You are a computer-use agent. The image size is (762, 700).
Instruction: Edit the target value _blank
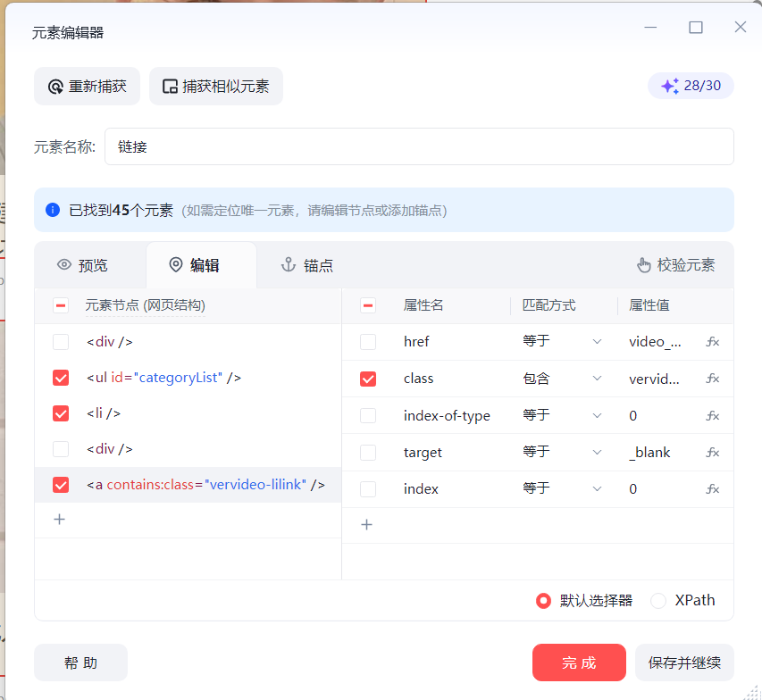pyautogui.click(x=649, y=453)
